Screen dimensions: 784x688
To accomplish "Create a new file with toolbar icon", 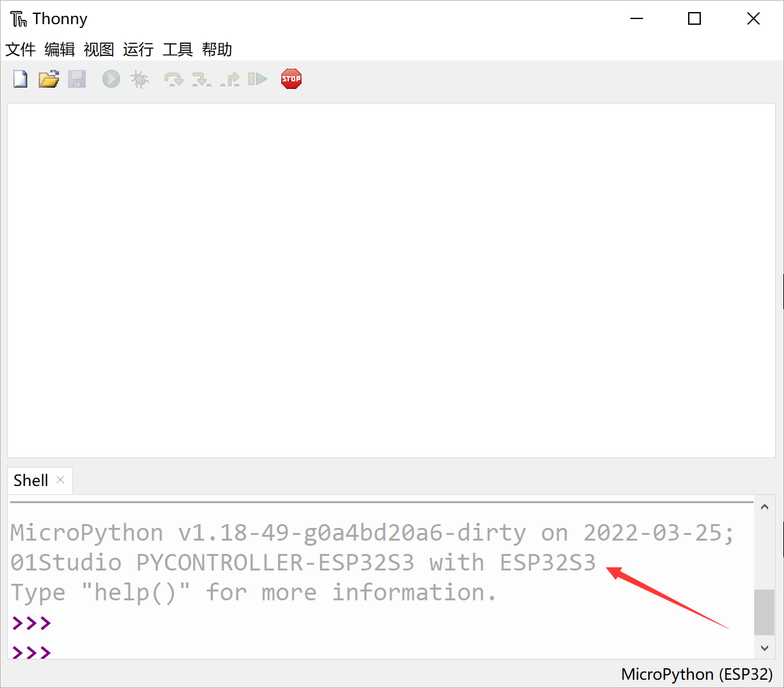I will pyautogui.click(x=20, y=79).
